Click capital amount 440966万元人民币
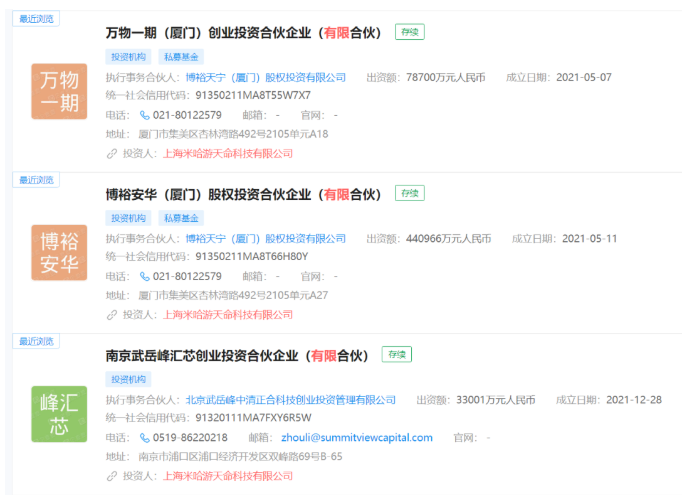 (448, 239)
